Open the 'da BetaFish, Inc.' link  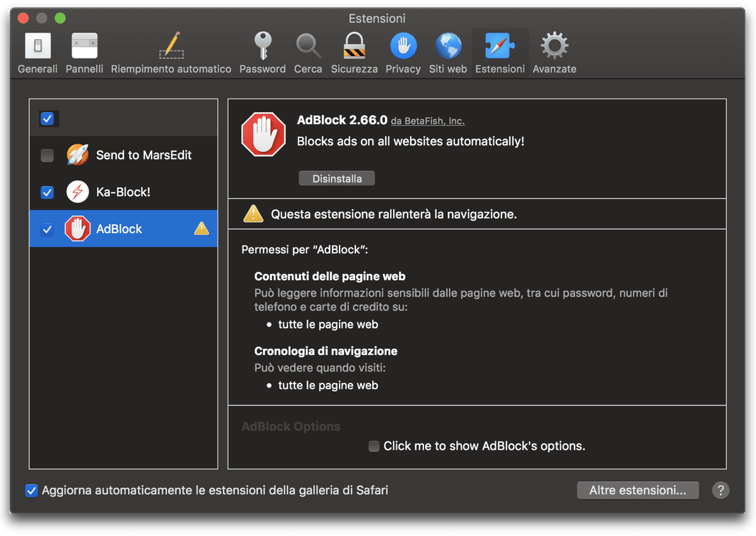pyautogui.click(x=428, y=121)
